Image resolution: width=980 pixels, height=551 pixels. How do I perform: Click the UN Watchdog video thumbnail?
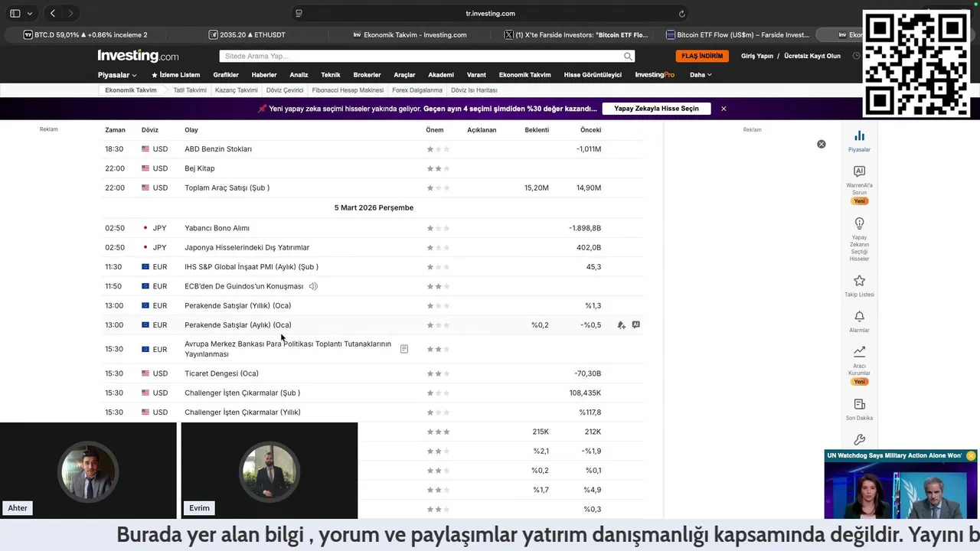pyautogui.click(x=901, y=490)
